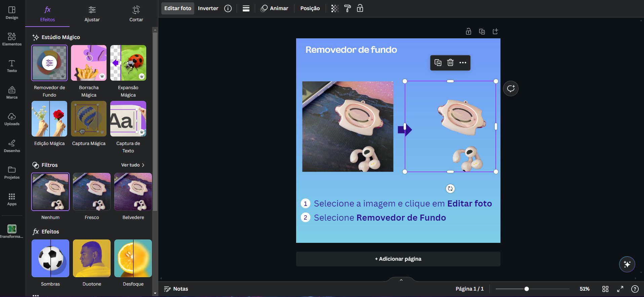Viewport: 644px width, 297px height.
Task: Click the effects panel scrollbar
Action: [x=155, y=121]
